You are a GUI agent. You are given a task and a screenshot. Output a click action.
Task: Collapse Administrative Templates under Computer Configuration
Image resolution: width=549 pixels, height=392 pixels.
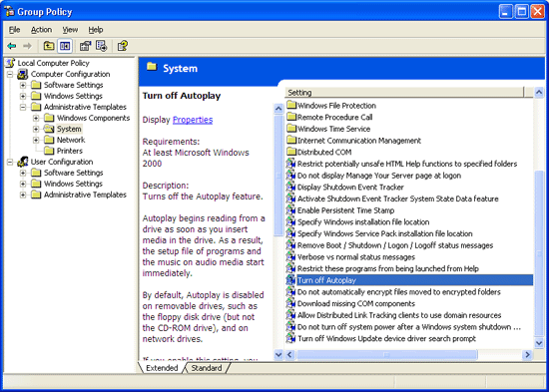pyautogui.click(x=23, y=107)
